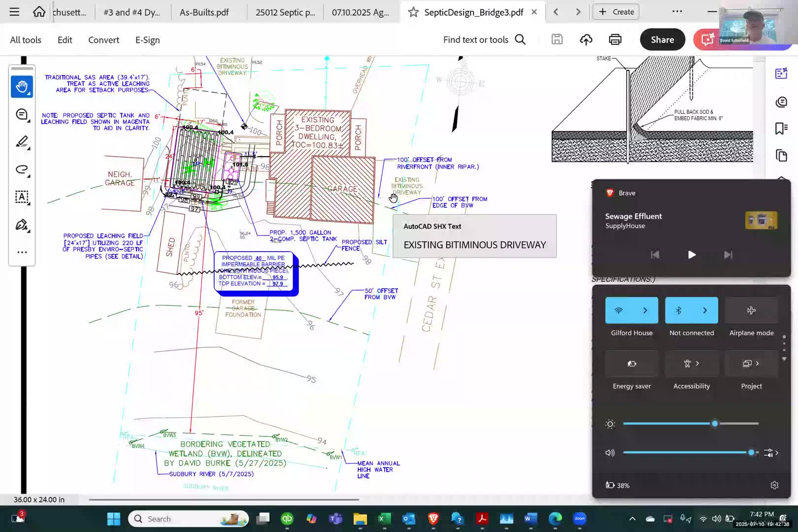Screen dimensions: 798x532
Task: Select the Add text box tool
Action: [22, 197]
